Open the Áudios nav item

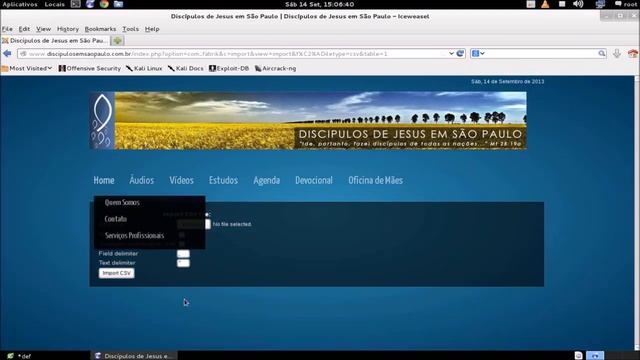(142, 180)
